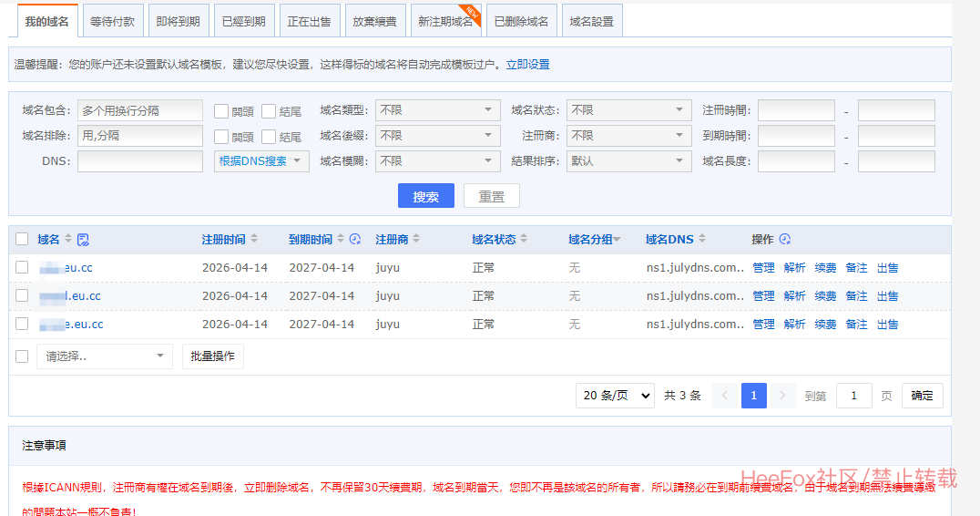Enable 開頭 checkbox for 域名排除
Image resolution: width=980 pixels, height=516 pixels.
click(220, 137)
